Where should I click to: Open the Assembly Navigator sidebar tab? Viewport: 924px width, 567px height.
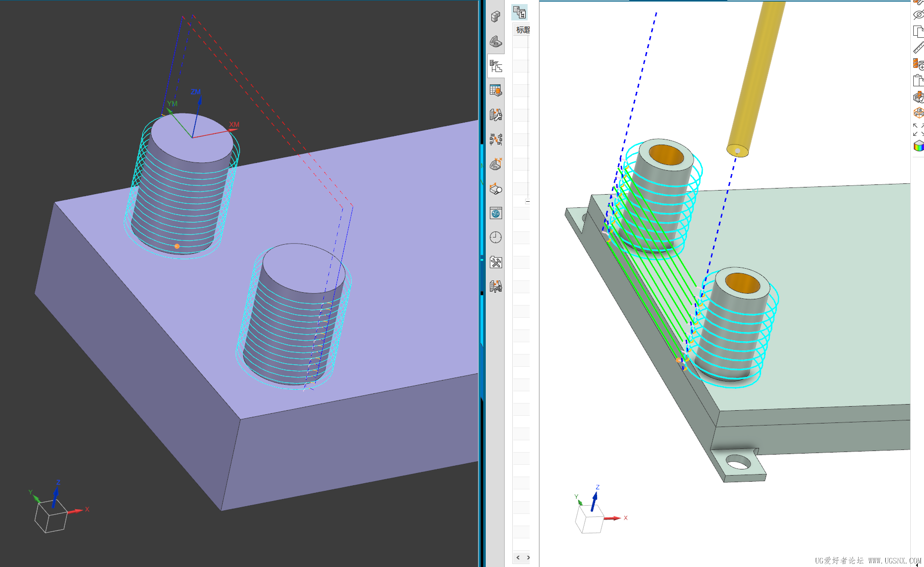[495, 17]
